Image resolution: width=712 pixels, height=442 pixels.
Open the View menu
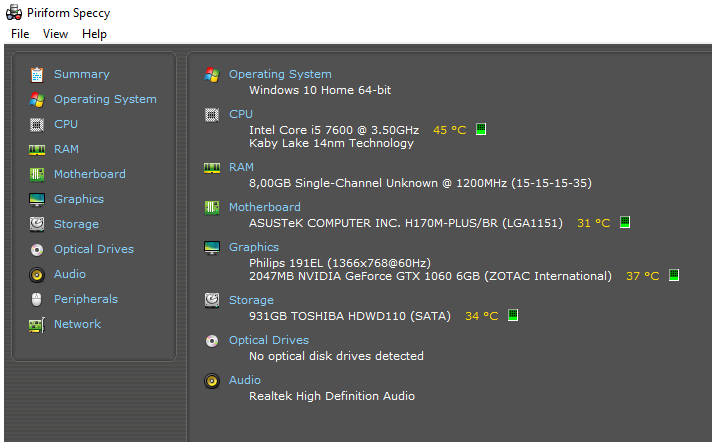click(55, 34)
